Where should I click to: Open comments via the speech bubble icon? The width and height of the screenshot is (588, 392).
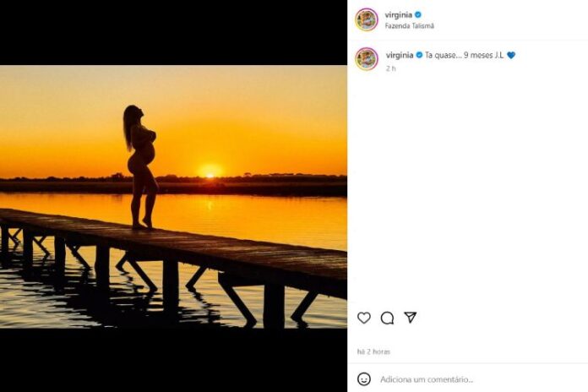tap(387, 318)
